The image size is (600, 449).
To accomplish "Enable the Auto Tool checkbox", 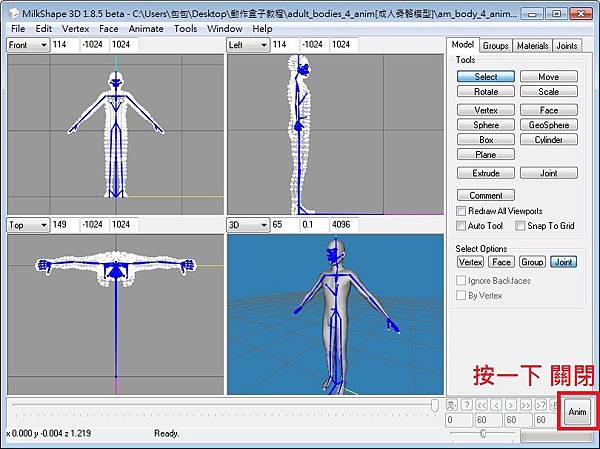I will click(461, 226).
